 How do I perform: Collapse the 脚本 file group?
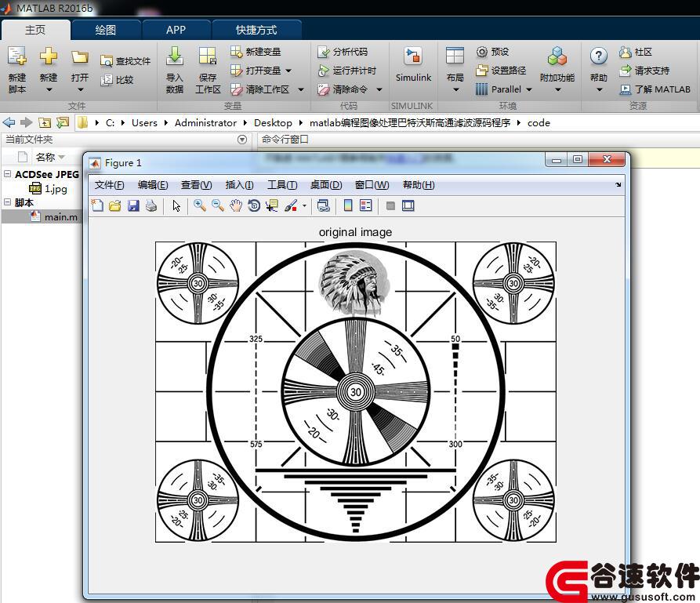coord(8,202)
